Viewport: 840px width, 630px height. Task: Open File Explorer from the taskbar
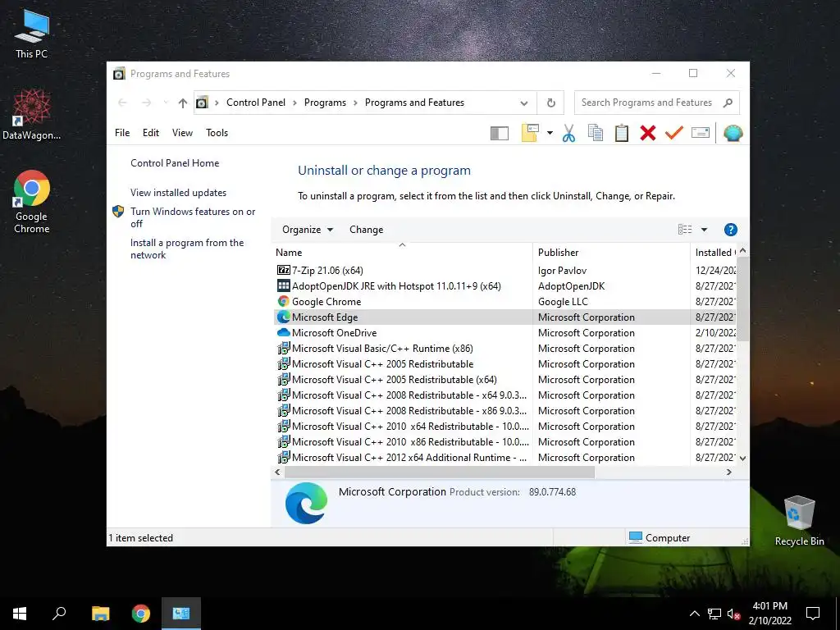click(x=100, y=614)
